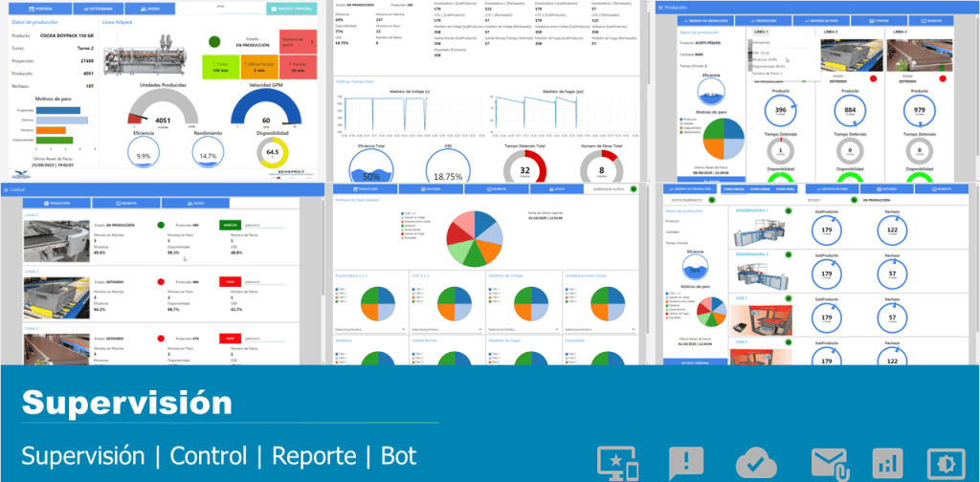The image size is (980, 482).
Task: Click the exclamation alert speech bubble icon
Action: (x=685, y=461)
